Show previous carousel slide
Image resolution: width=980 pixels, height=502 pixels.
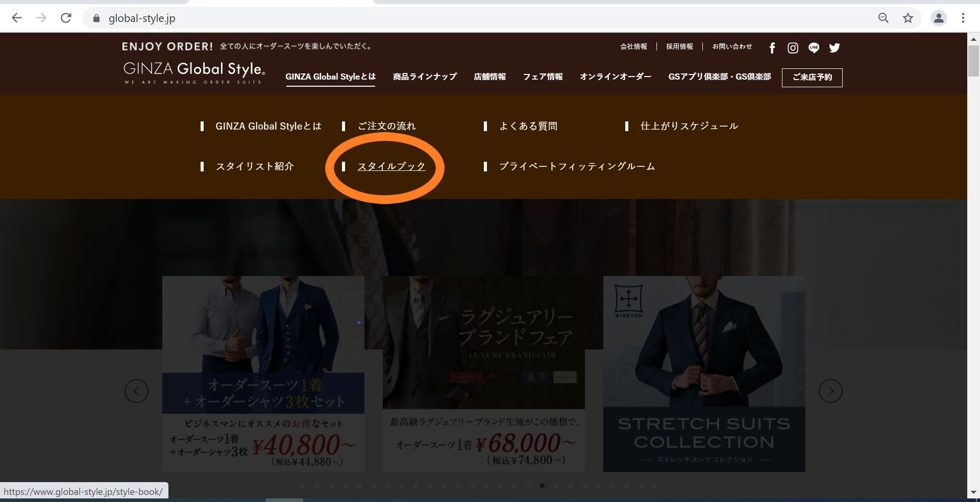pos(136,391)
